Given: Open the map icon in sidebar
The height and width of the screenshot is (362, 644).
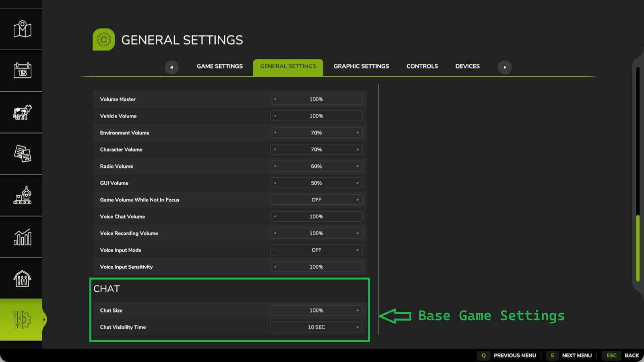Looking at the screenshot, I should coord(22,29).
